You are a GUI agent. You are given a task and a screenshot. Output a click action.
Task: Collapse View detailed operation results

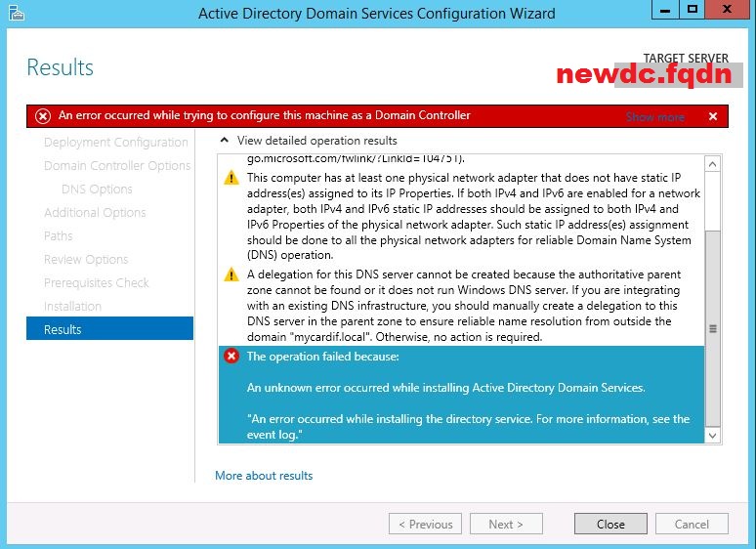[226, 141]
